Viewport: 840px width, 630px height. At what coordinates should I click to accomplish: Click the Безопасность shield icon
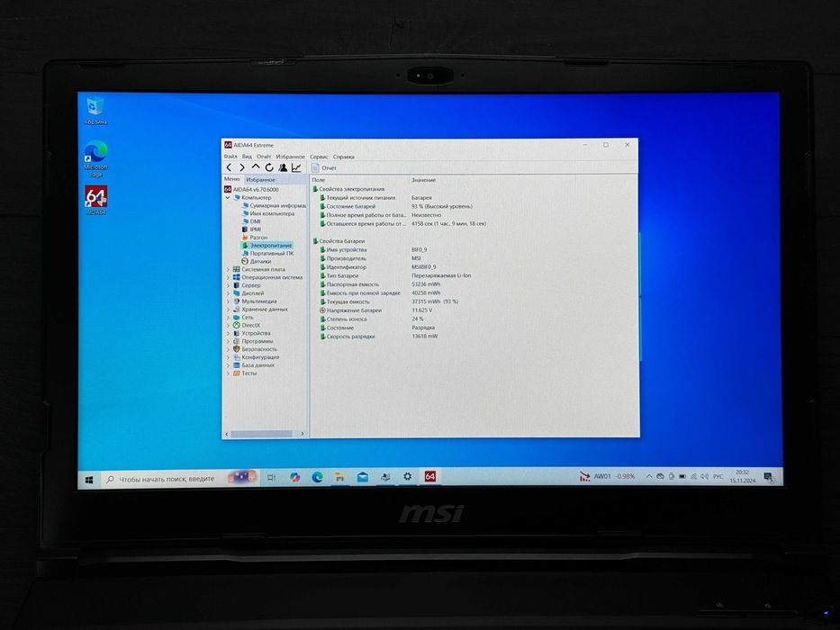point(236,349)
